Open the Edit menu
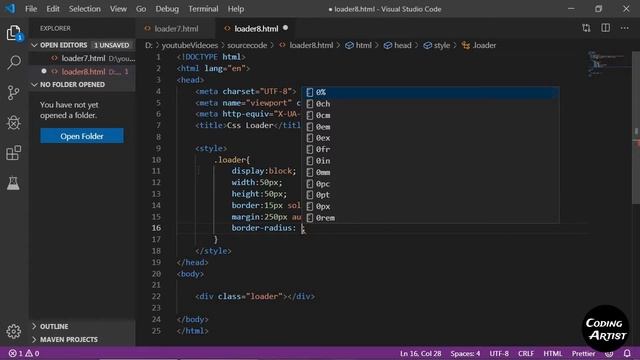640x360 pixels. [x=53, y=9]
